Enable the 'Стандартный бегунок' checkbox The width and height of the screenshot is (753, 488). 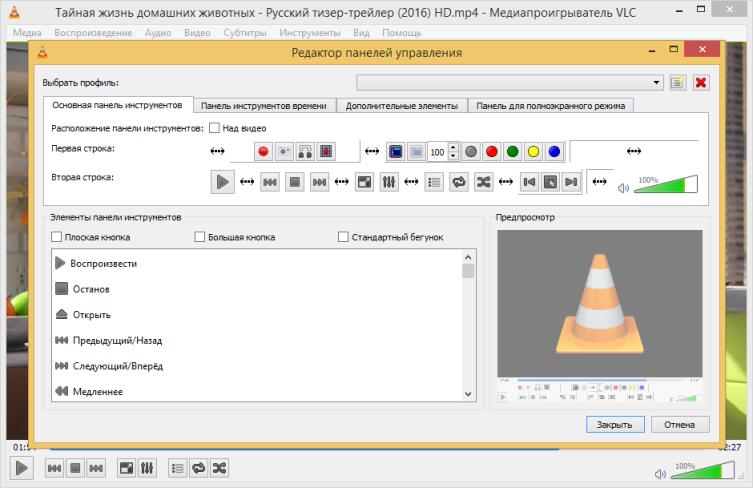tap(343, 237)
